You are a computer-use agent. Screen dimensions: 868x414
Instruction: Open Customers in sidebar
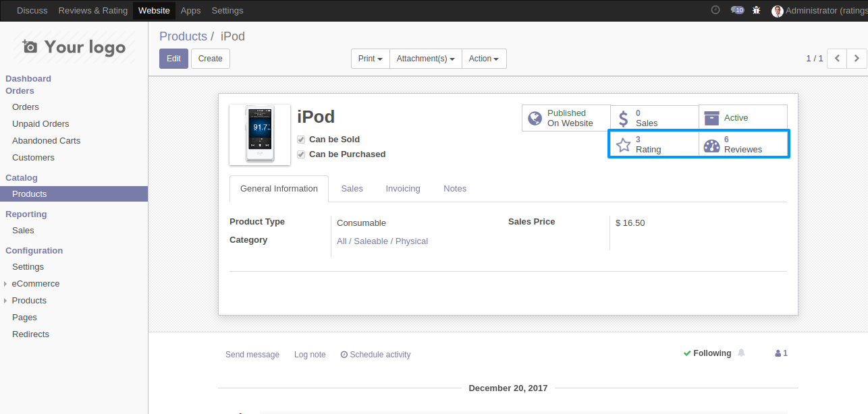(x=33, y=158)
